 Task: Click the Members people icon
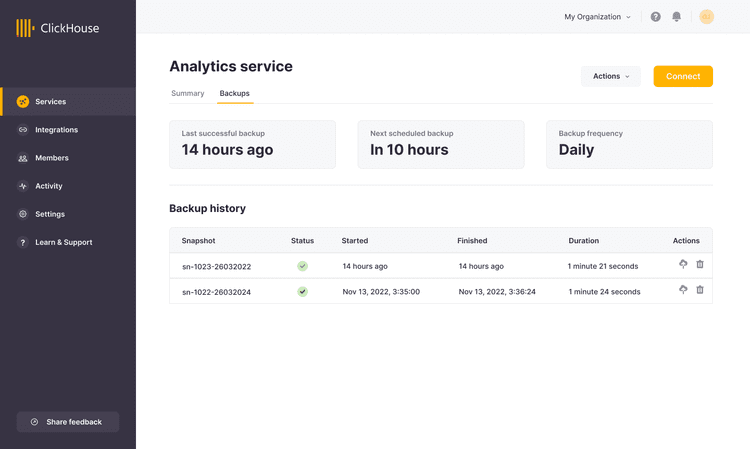point(22,158)
